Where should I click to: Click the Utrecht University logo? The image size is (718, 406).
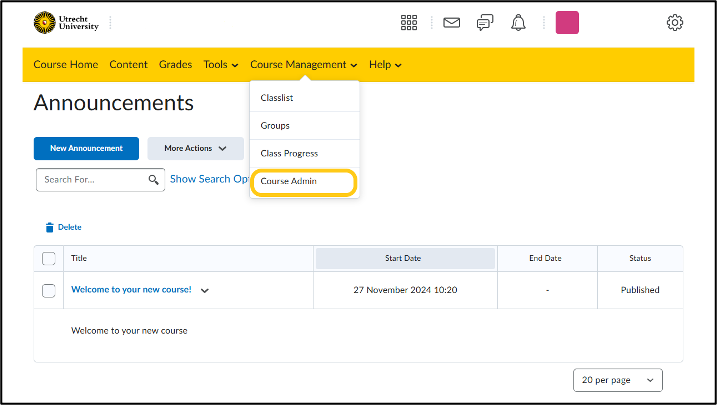click(x=66, y=22)
